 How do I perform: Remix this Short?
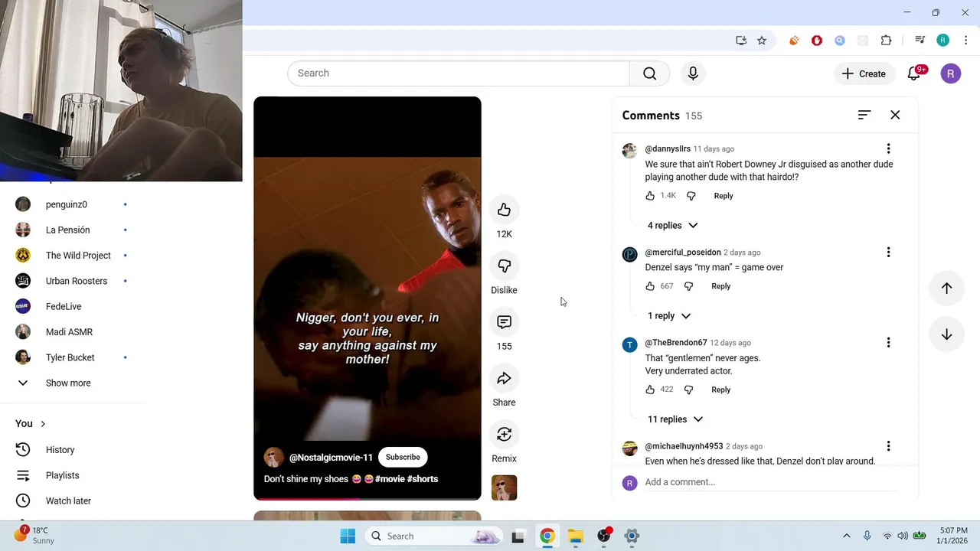tap(504, 434)
